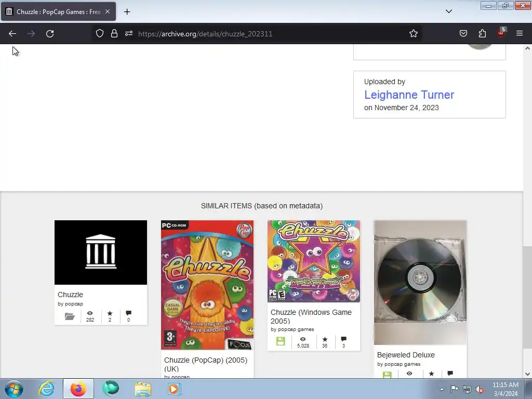Show site security padlock info
The image size is (532, 399).
point(114,34)
